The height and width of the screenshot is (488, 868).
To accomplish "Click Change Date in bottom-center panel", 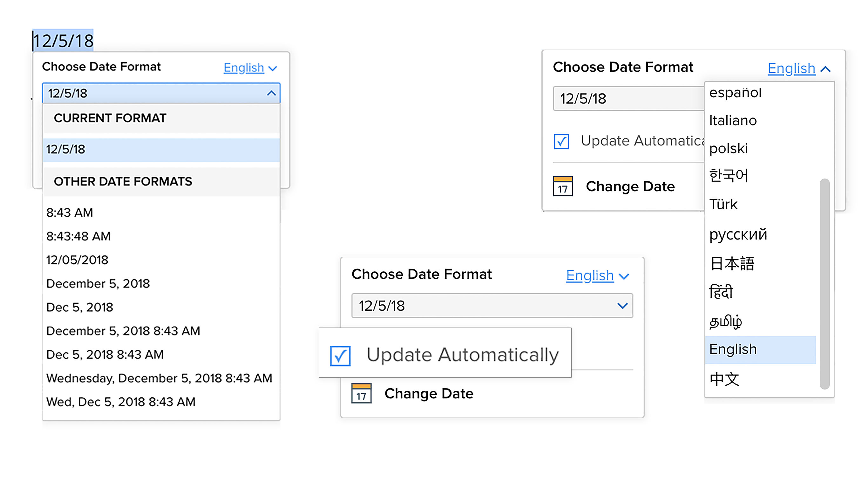I will click(429, 393).
